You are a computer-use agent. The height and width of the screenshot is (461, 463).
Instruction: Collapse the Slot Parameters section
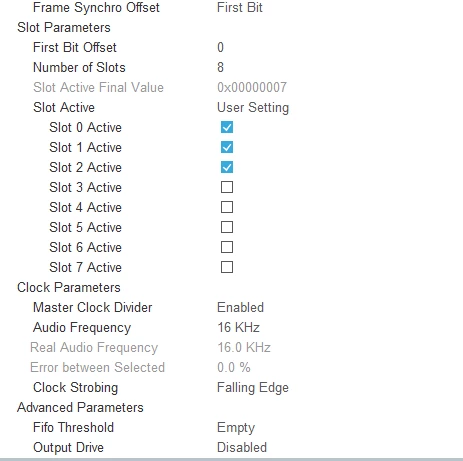[x=64, y=27]
